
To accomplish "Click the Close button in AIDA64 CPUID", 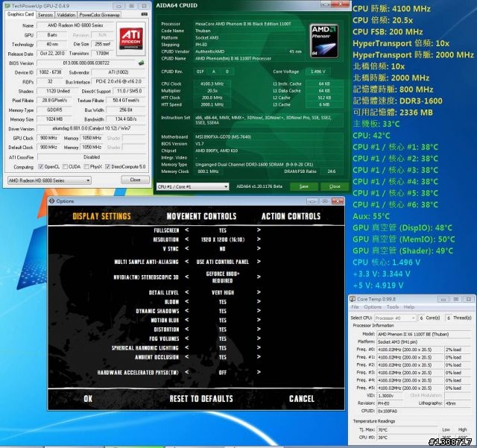I will click(335, 186).
